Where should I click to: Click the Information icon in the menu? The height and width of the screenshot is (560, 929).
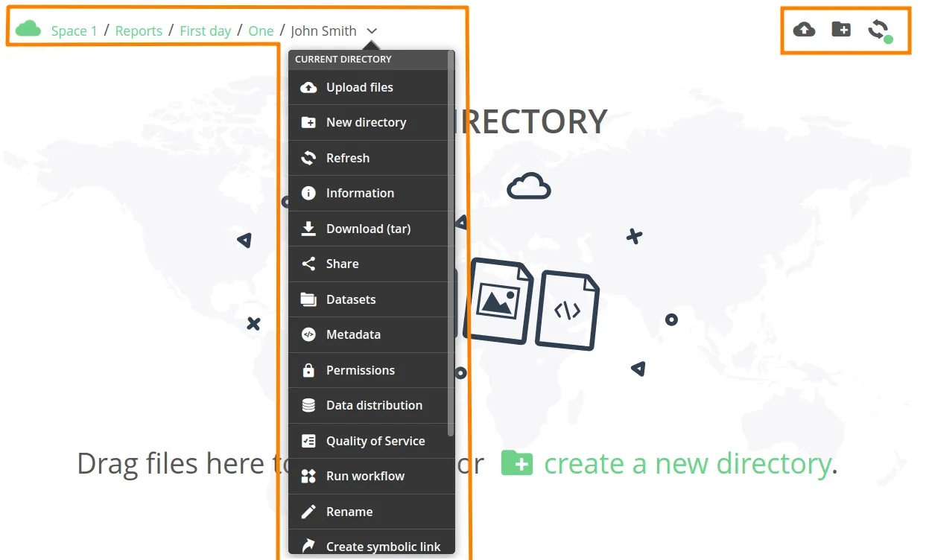point(308,194)
